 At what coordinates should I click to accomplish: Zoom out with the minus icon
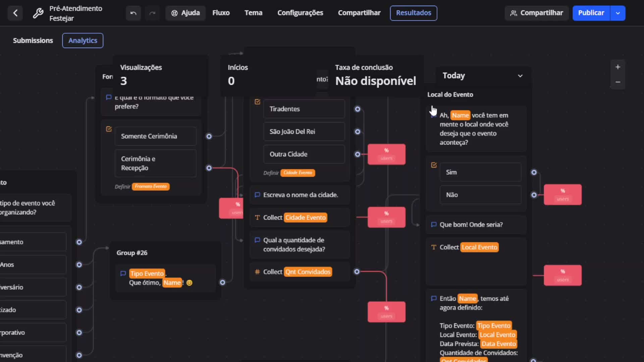pos(618,82)
